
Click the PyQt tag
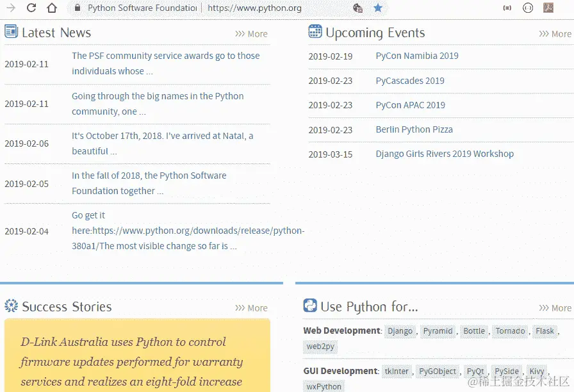point(475,372)
